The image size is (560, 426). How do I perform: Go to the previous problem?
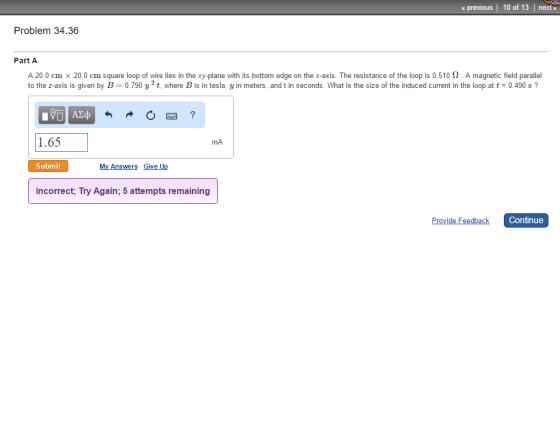[478, 7]
